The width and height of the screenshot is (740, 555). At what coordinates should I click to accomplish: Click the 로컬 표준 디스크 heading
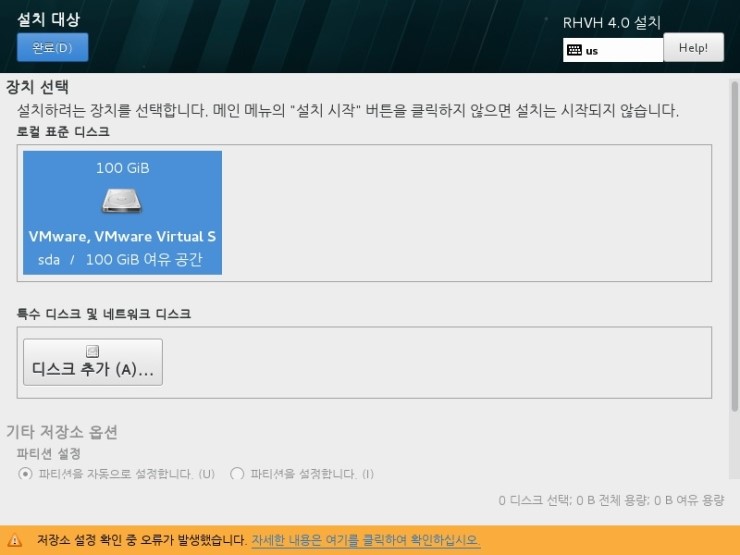point(63,132)
